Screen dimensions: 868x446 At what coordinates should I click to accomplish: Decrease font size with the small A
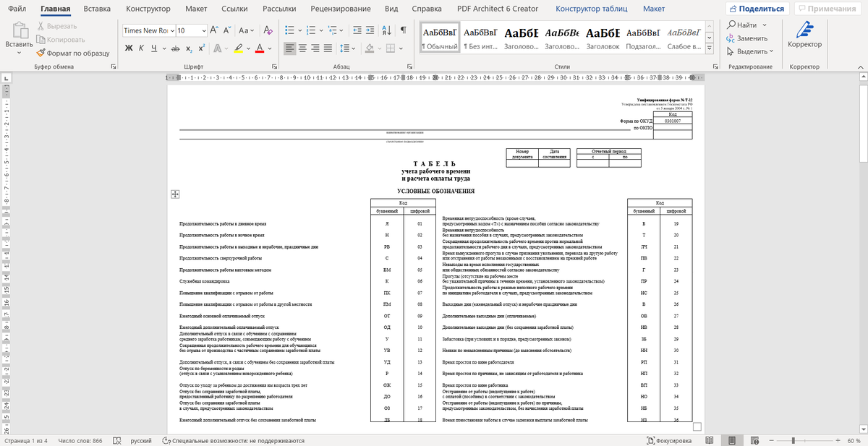[x=229, y=31]
